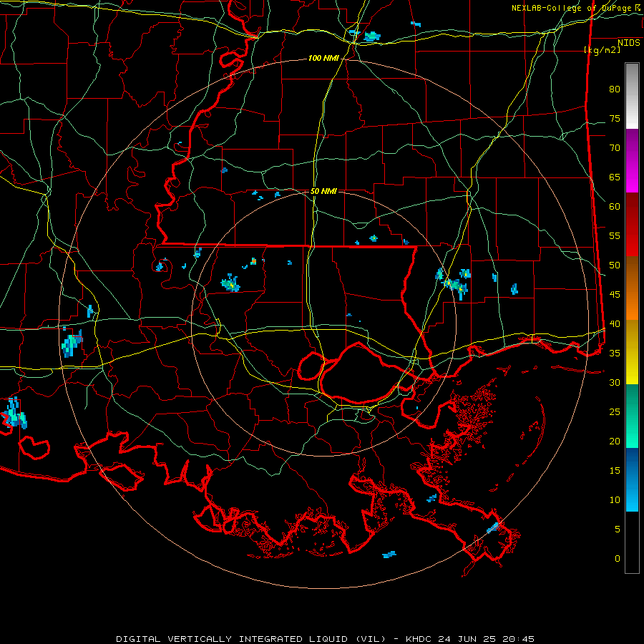Pick the red segment of the color bar
The width and height of the screenshot is (644, 644).
[x=632, y=224]
